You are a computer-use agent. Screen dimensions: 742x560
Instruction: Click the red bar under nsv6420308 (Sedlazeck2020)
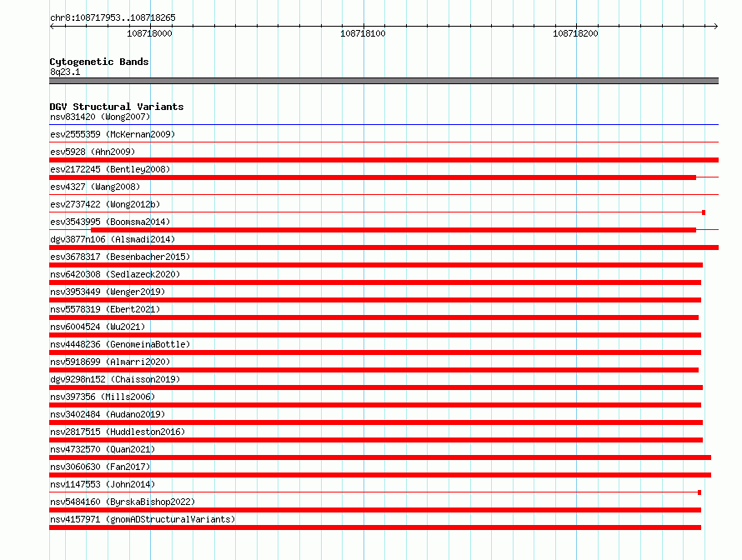375,282
